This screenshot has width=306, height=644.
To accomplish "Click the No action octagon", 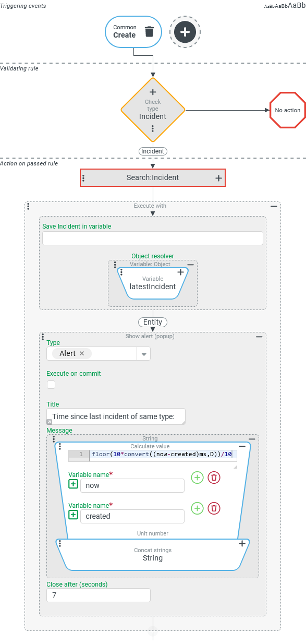I will click(288, 110).
